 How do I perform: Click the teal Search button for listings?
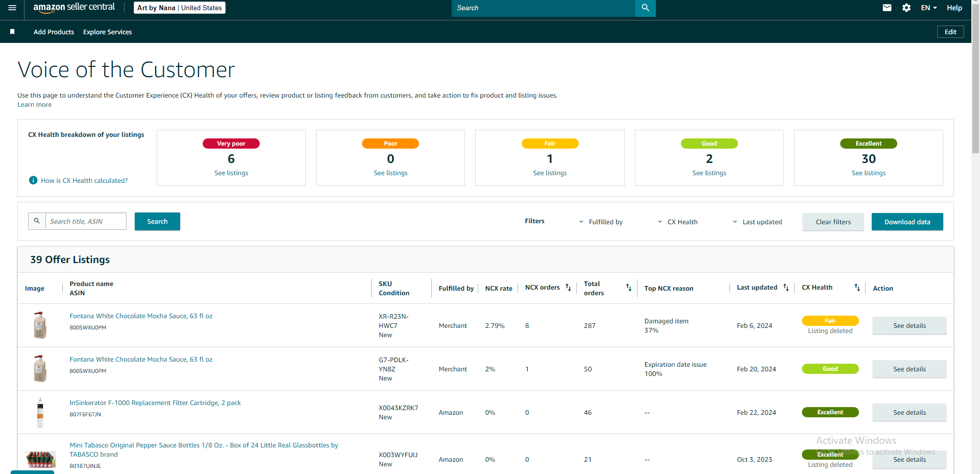click(157, 221)
